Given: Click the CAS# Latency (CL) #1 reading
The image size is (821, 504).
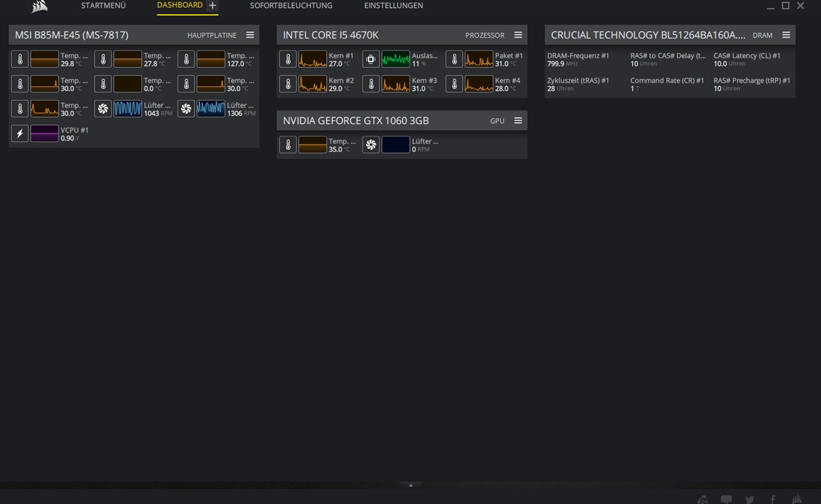Looking at the screenshot, I should pos(747,59).
